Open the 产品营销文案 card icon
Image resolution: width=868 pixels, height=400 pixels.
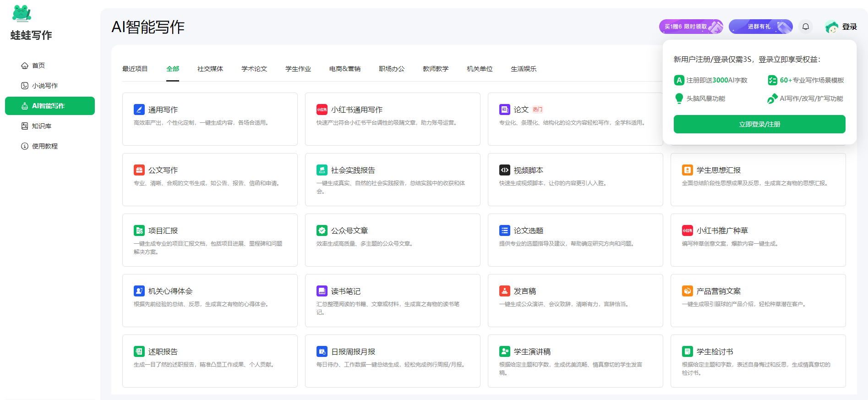688,291
